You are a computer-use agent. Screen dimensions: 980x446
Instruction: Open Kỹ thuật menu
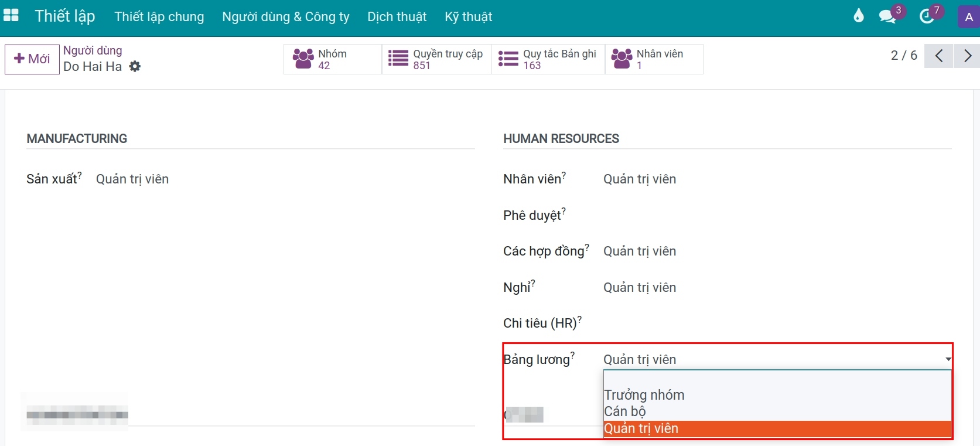(469, 17)
